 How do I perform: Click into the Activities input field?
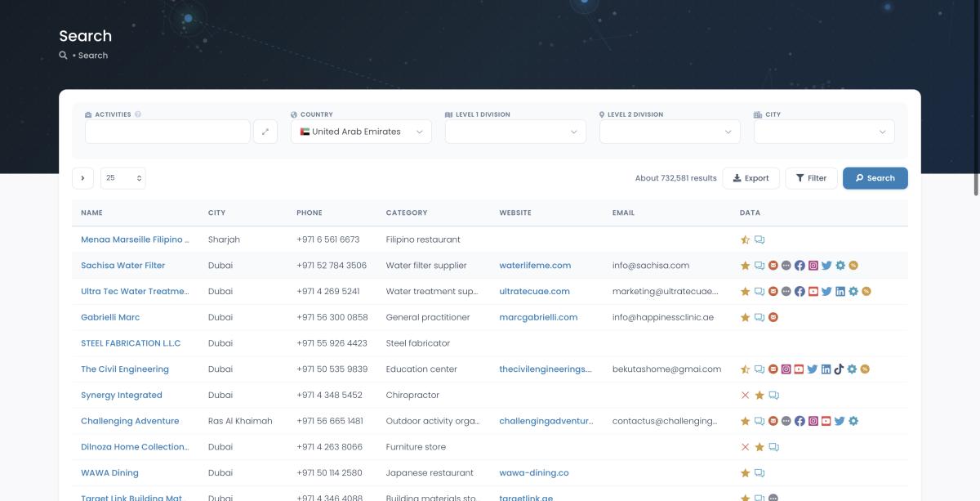pyautogui.click(x=167, y=132)
